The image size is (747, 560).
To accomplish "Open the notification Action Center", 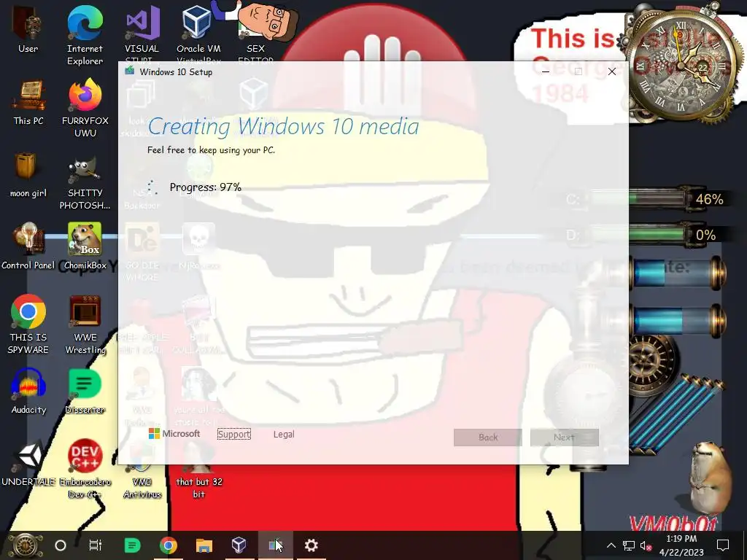I will 723,545.
